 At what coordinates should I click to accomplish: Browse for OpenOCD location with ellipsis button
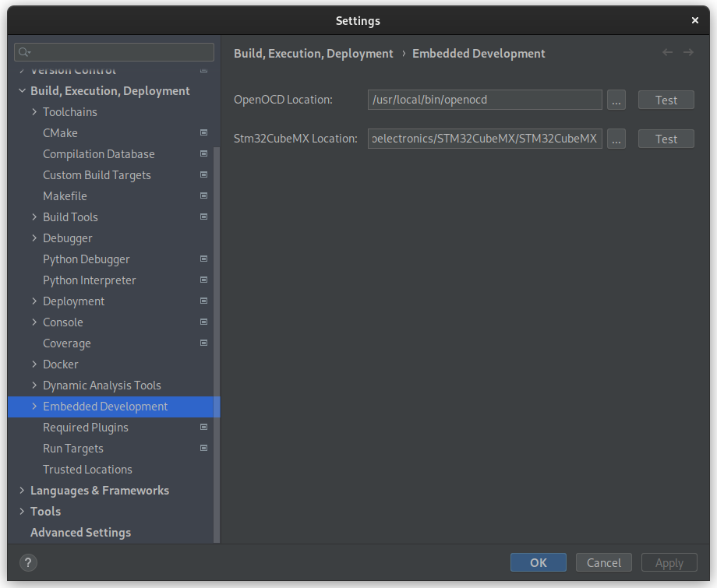(x=616, y=100)
